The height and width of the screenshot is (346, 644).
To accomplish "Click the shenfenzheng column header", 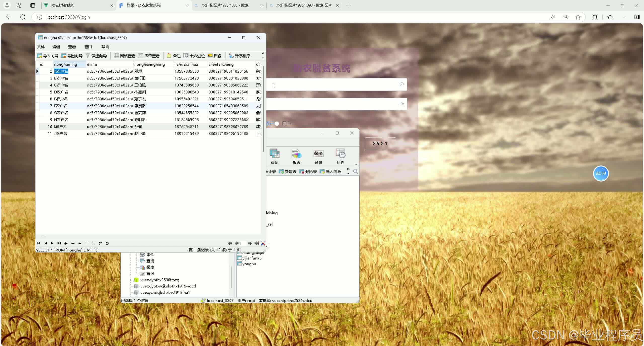I will click(x=231, y=64).
